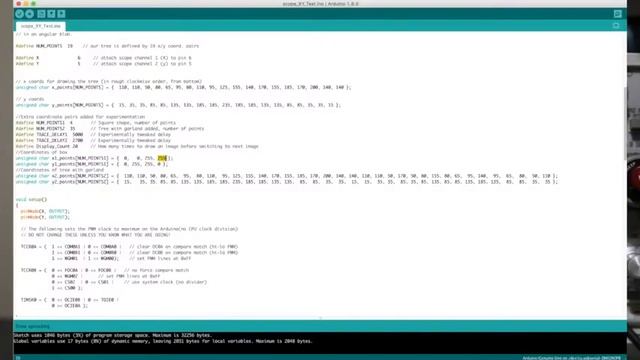This screenshot has height=360, width=640.
Task: Click the '#define NUM_POINTS2 35' line
Action: coord(110,129)
